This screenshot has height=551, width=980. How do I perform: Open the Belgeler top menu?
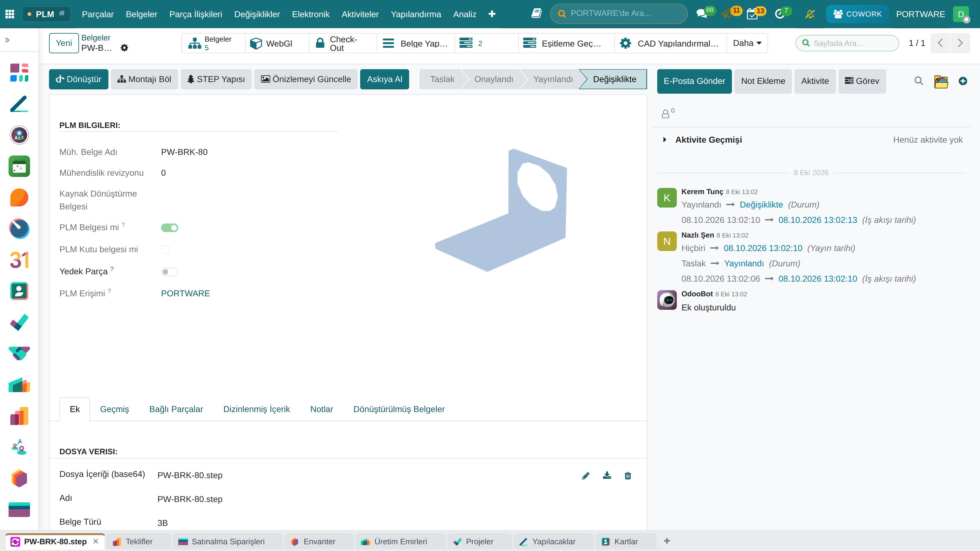[x=141, y=14]
